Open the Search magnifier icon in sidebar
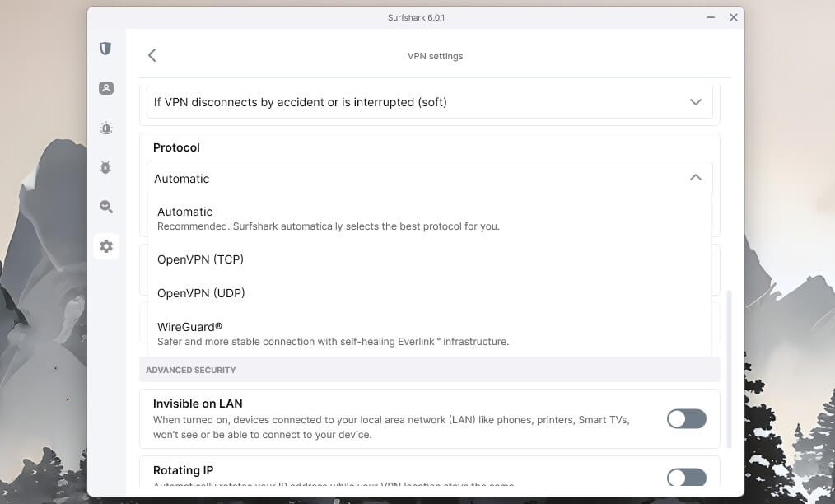 pyautogui.click(x=106, y=207)
